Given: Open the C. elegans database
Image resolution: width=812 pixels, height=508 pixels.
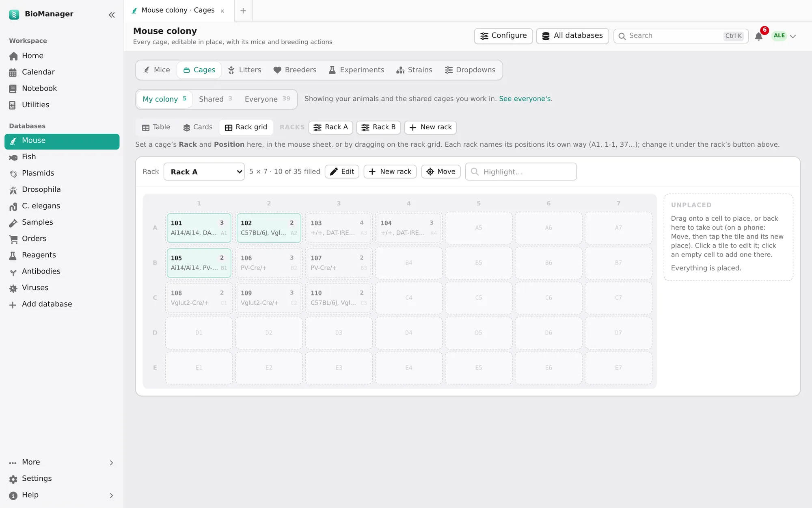Looking at the screenshot, I should point(62,206).
